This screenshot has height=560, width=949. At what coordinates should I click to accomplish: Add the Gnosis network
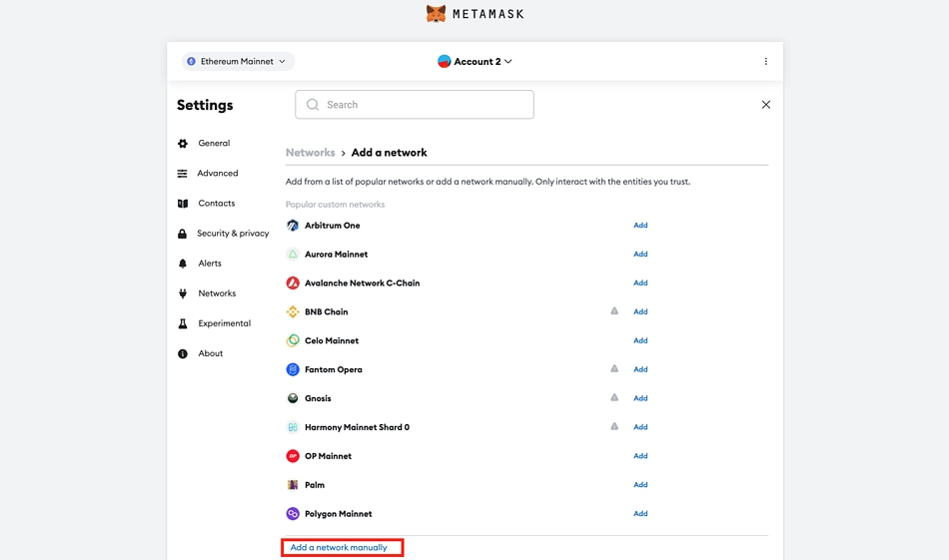coord(640,398)
